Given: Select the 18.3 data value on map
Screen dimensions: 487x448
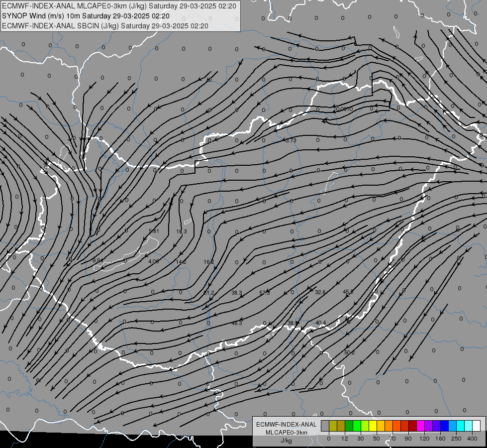Looking at the screenshot, I should tap(182, 231).
